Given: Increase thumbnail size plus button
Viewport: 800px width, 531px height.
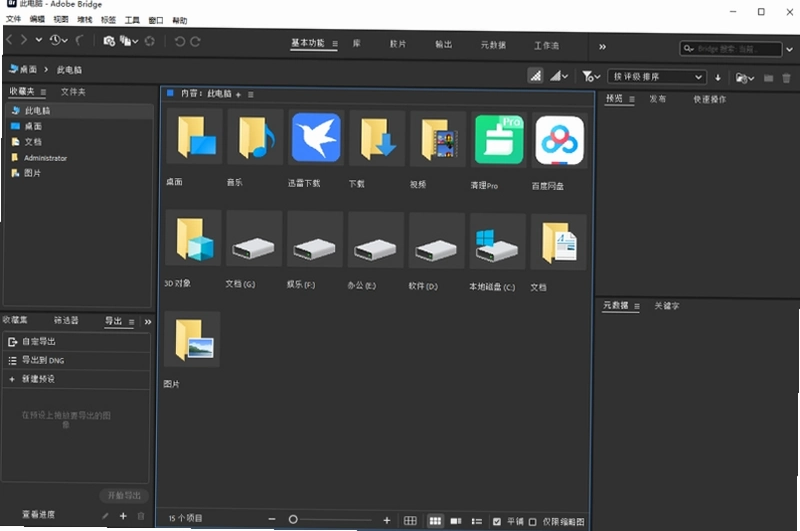Looking at the screenshot, I should coord(386,520).
